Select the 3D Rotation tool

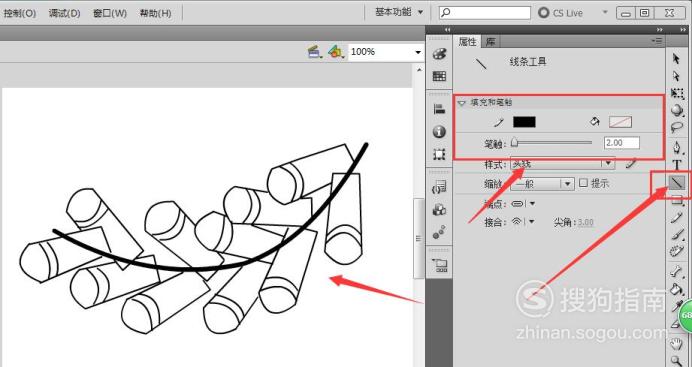click(x=676, y=110)
